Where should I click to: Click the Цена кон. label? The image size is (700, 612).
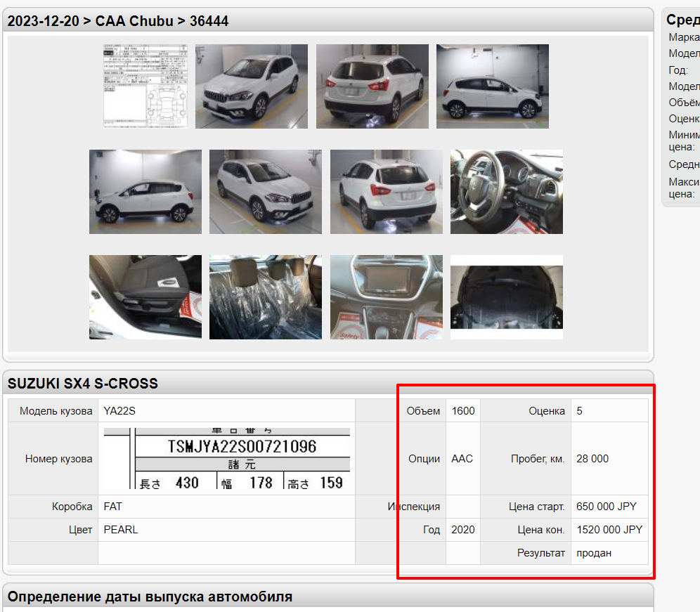click(541, 530)
